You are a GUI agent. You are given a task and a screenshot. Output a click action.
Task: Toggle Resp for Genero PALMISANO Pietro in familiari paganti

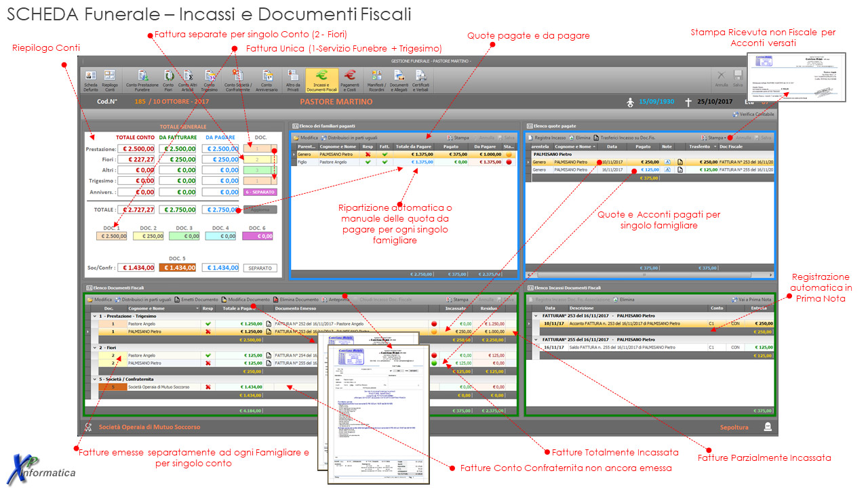[x=368, y=155]
